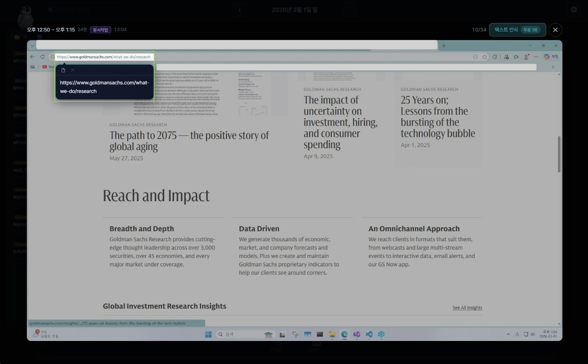Image resolution: width=588 pixels, height=364 pixels.
Task: Click the Data Driven heading
Action: 259,229
